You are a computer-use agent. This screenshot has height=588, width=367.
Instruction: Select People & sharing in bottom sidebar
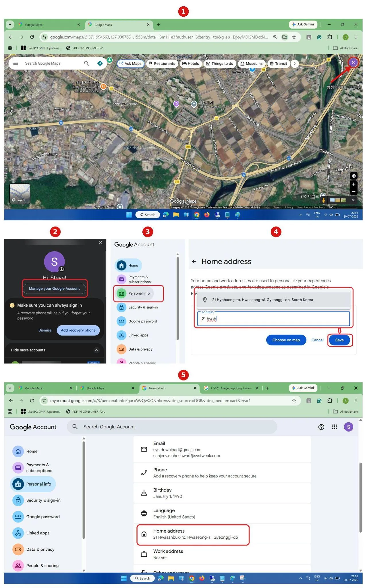coord(36,566)
